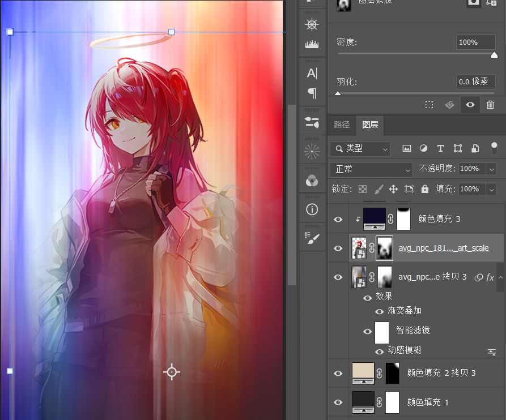Screen dimensions: 506x420
Task: Apply mask diamond icon in Properties
Action: coord(449,105)
